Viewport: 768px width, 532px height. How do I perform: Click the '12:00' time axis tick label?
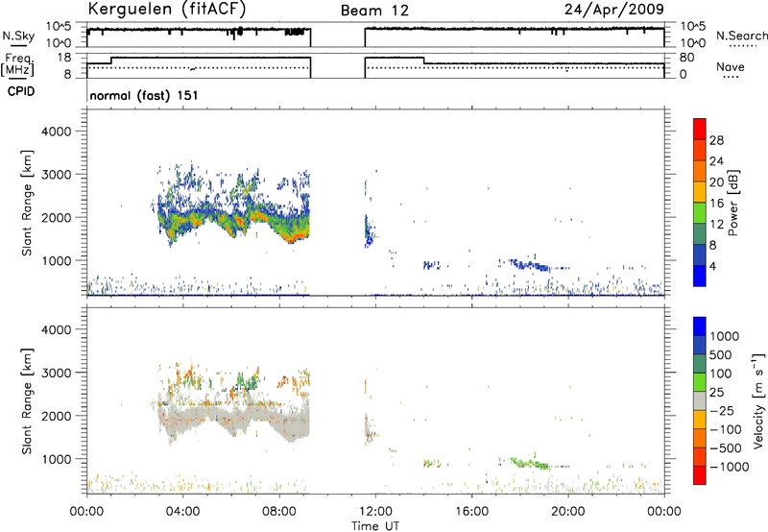pyautogui.click(x=375, y=512)
